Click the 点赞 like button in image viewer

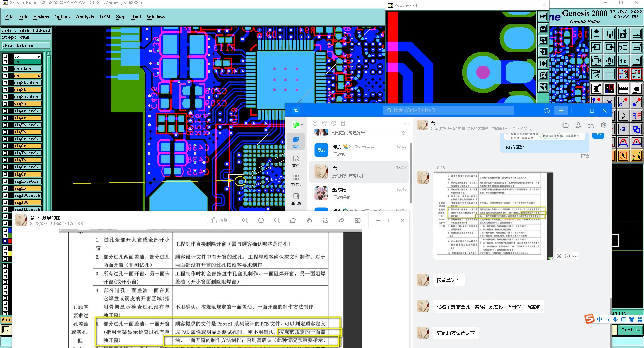pos(219,220)
